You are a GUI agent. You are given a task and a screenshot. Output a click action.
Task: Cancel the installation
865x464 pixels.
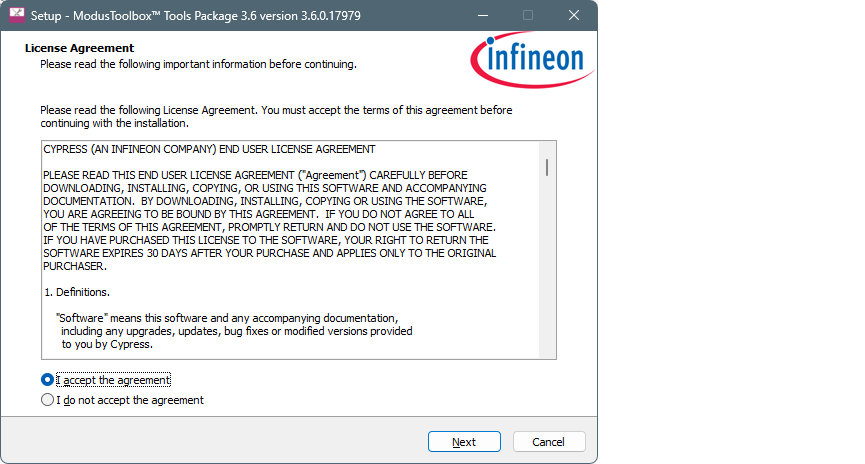click(549, 442)
